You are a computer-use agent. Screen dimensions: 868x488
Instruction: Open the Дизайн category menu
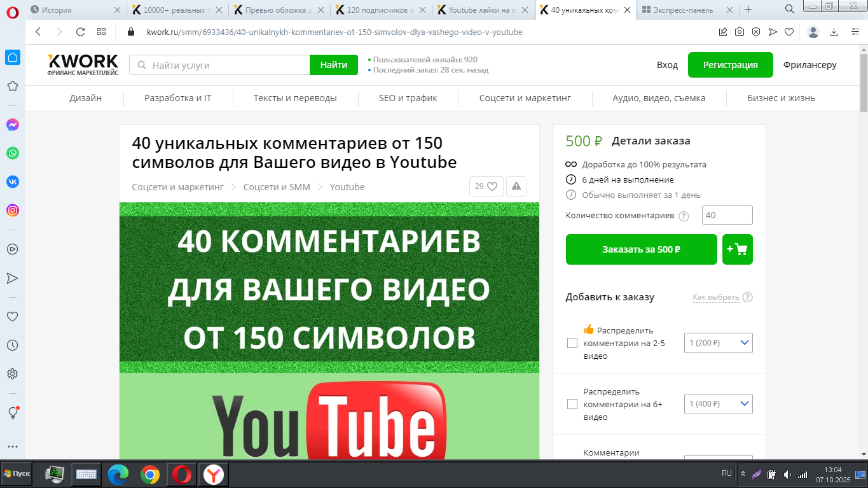tap(86, 98)
